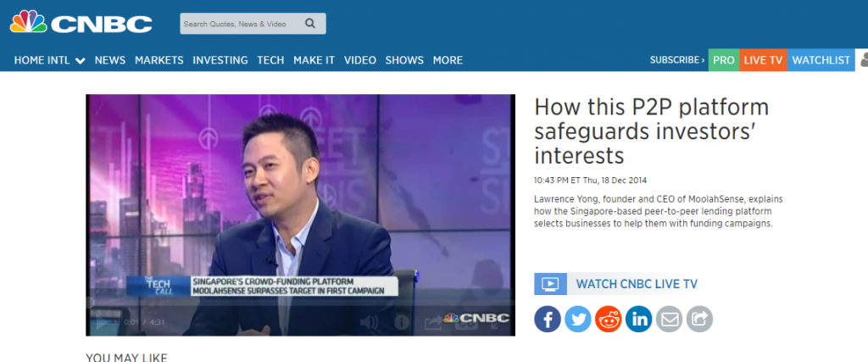Click the 'YOU MAY LIKE' heading

click(126, 358)
